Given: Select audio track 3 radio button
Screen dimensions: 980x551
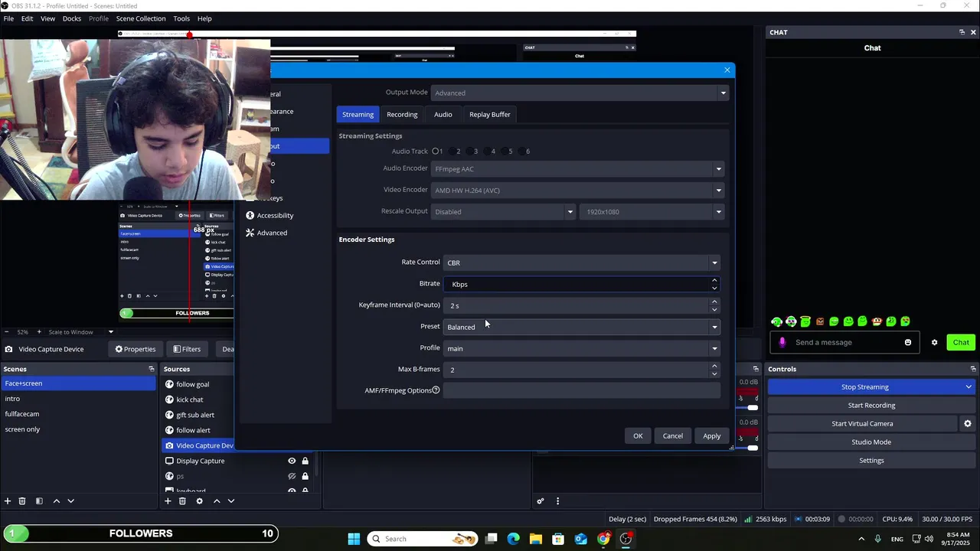Looking at the screenshot, I should click(469, 152).
